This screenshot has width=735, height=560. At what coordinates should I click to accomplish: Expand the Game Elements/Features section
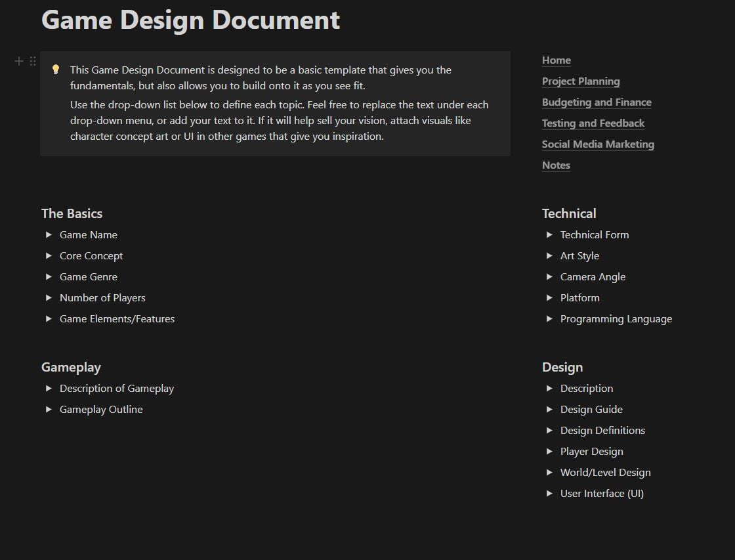tap(49, 318)
